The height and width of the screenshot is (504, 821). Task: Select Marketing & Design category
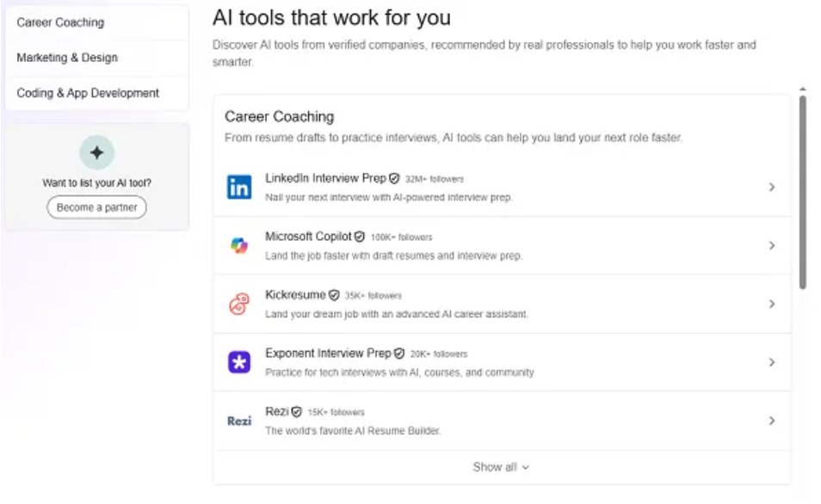tap(67, 58)
